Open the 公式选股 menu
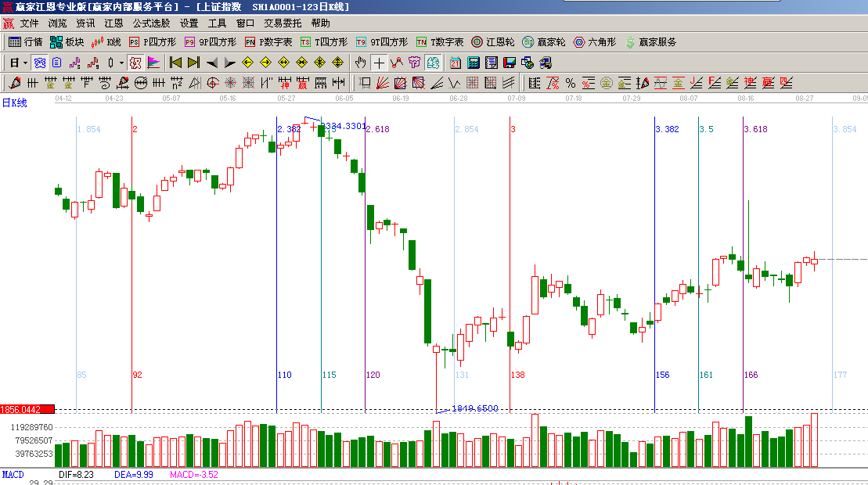Viewport: 868px width, 485px height. [x=151, y=23]
